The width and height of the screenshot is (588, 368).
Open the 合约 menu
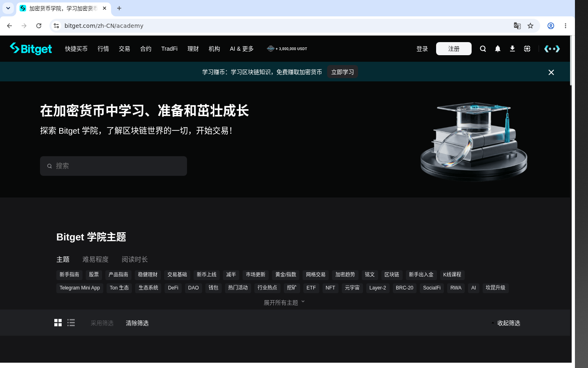coord(146,49)
